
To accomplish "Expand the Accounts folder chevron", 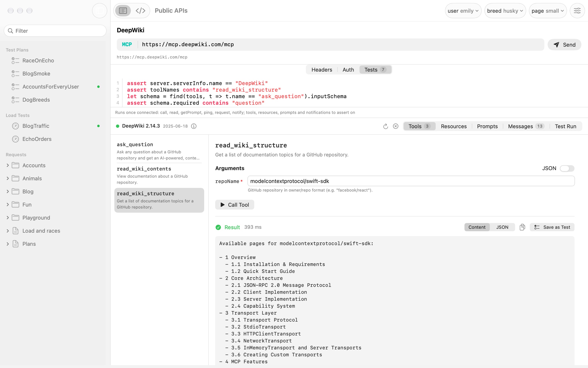I will click(8, 165).
